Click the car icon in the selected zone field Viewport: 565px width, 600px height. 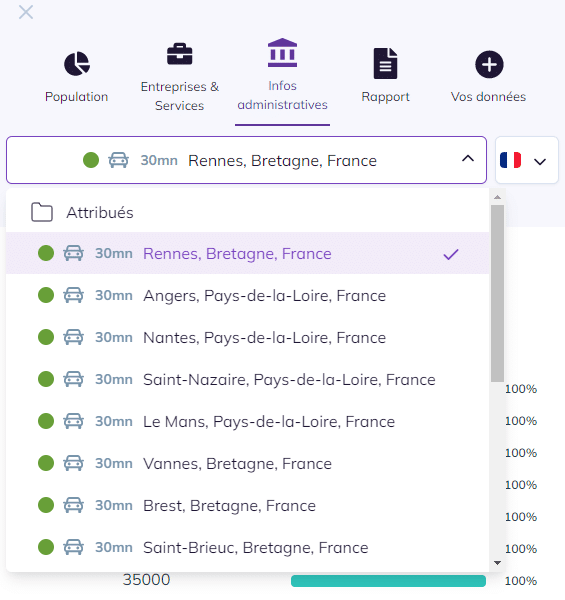coord(119,160)
